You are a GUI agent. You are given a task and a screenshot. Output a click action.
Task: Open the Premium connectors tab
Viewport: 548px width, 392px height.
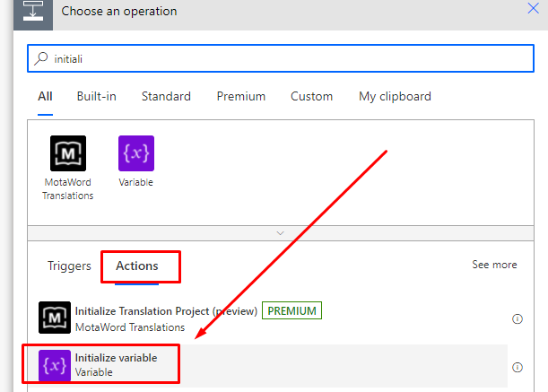241,96
